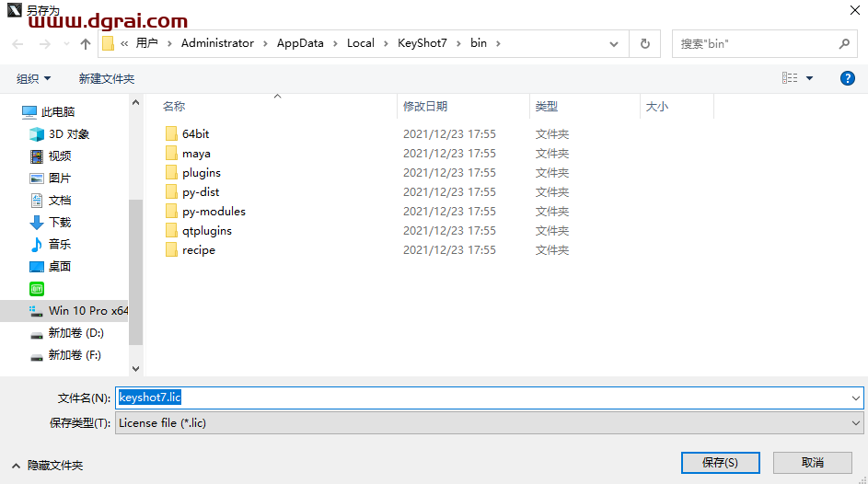Go up one folder level

[x=86, y=43]
